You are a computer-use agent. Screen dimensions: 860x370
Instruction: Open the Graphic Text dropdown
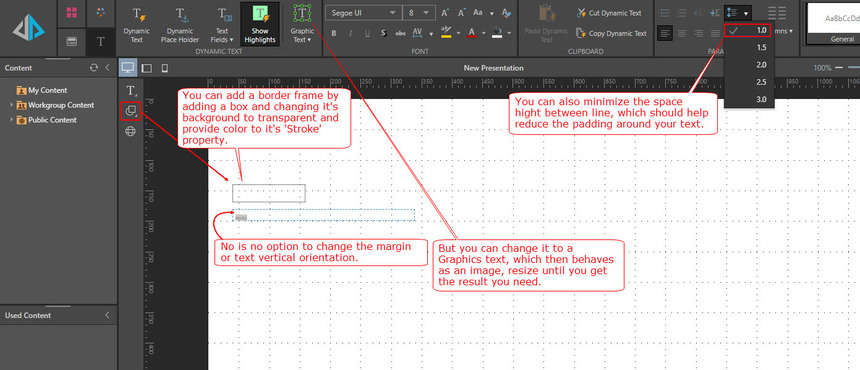[x=302, y=24]
